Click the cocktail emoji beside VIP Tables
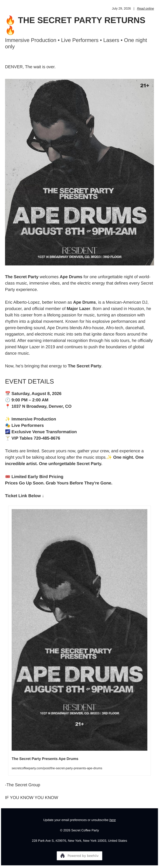Screen dimensions: 159x868 [x=8, y=438]
